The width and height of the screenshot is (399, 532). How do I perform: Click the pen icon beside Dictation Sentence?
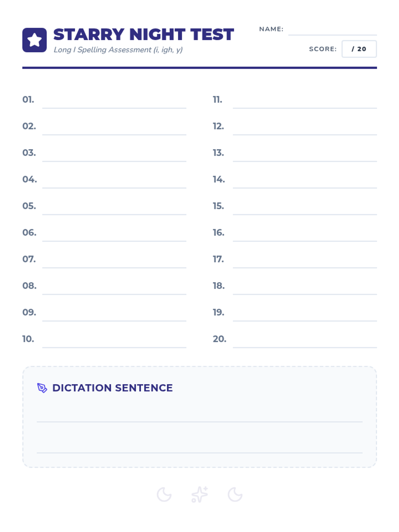tap(42, 388)
